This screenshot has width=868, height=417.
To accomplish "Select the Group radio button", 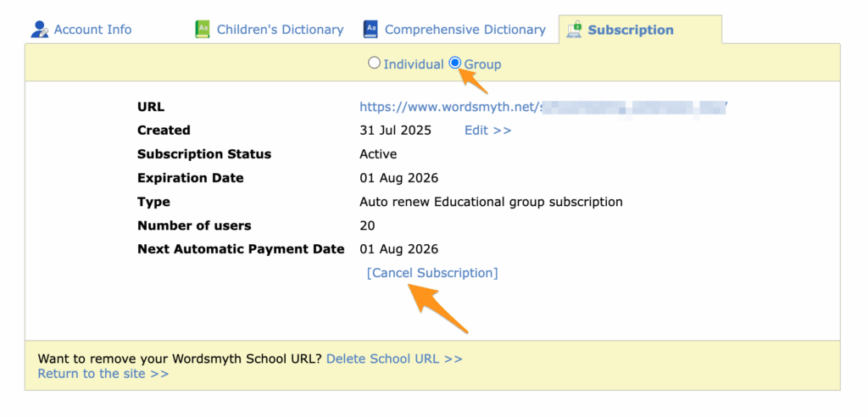I will tap(455, 63).
